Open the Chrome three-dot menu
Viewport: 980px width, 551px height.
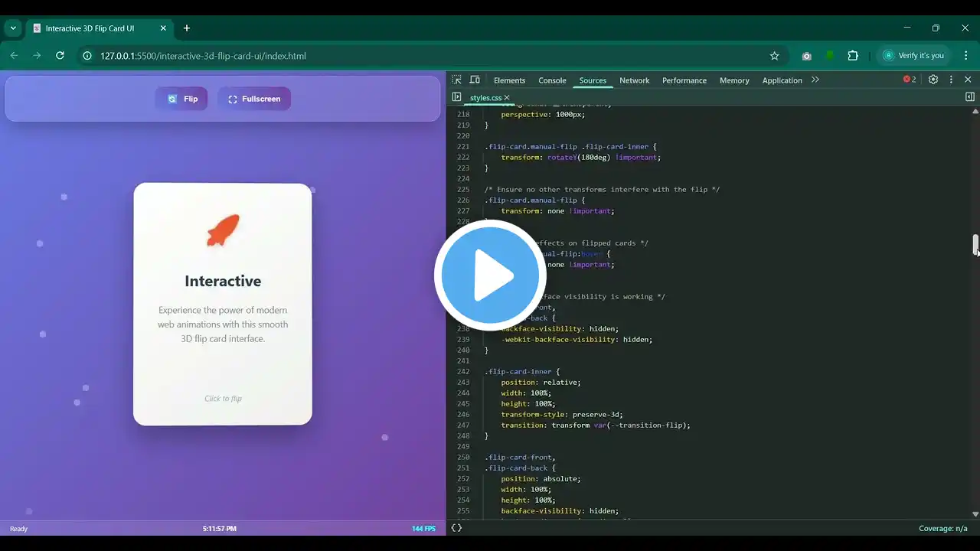pos(965,56)
